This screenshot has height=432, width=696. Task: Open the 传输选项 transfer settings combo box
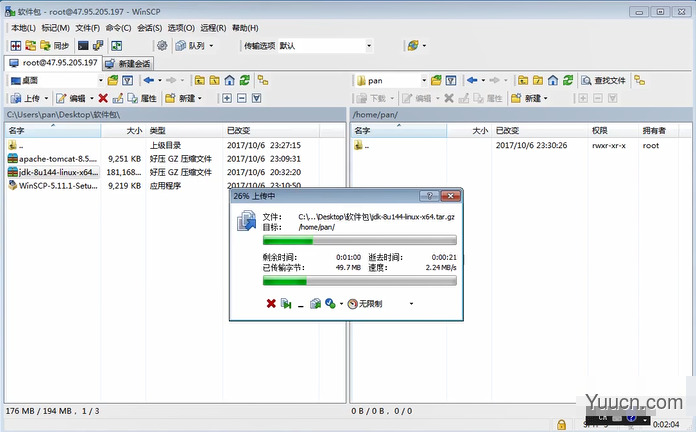point(325,45)
